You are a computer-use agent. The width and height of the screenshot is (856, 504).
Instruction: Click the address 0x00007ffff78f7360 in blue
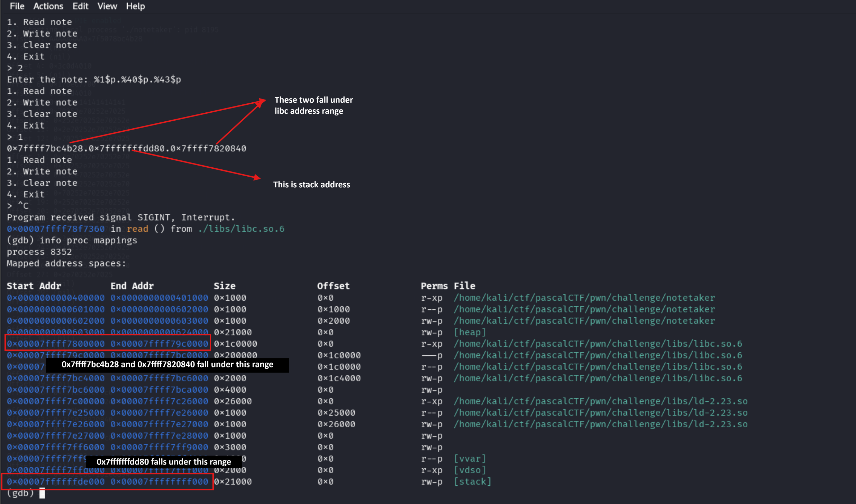[55, 228]
